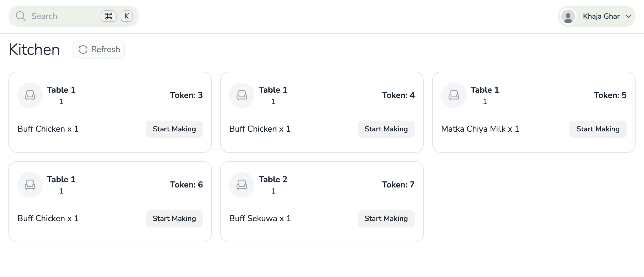The image size is (644, 277).
Task: Expand the Khaja Ghar account chevron
Action: [629, 16]
